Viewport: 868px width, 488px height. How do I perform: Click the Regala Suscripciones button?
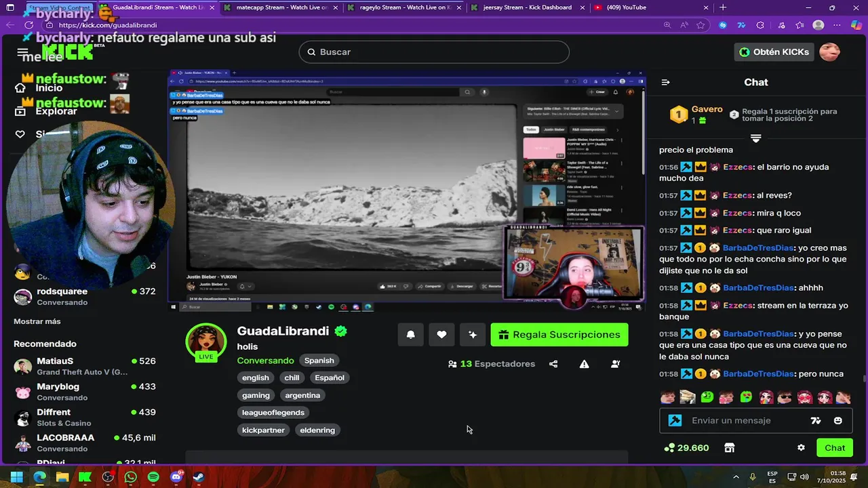pyautogui.click(x=559, y=334)
